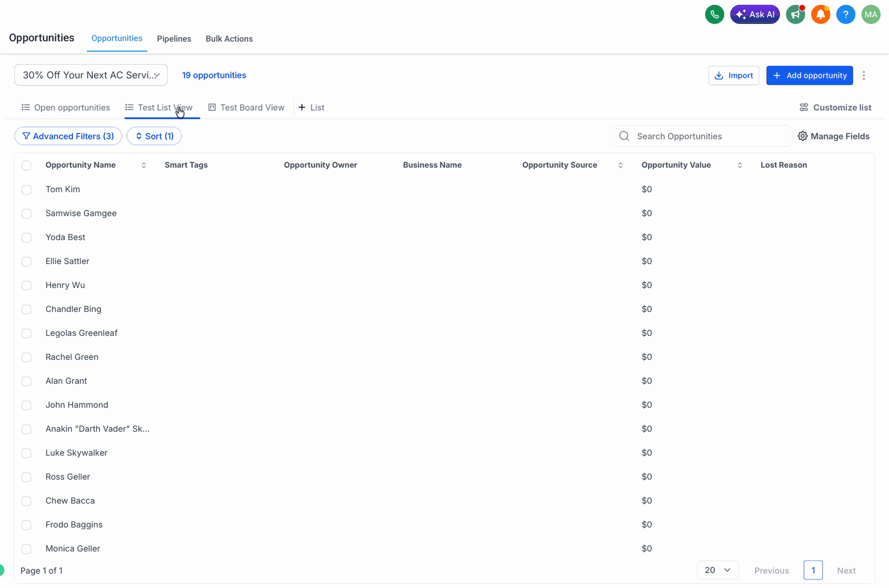889x588 pixels.
Task: Open the page size 20 dropdown
Action: click(718, 570)
